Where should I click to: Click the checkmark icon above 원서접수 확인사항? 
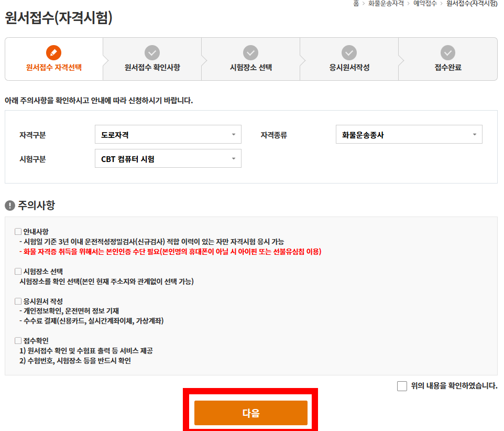(152, 52)
